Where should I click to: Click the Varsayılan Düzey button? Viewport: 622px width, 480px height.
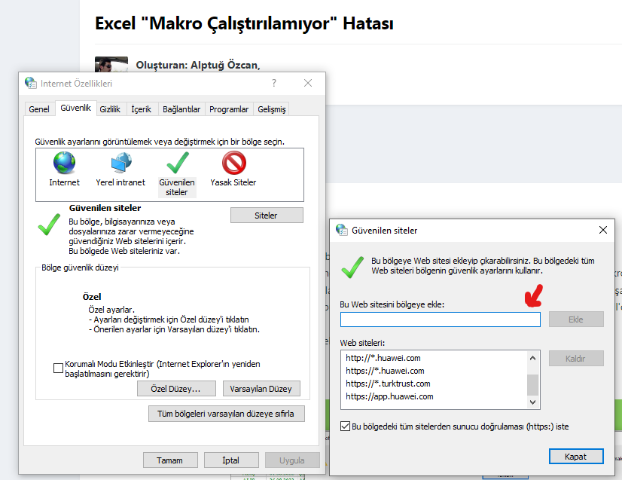260,388
